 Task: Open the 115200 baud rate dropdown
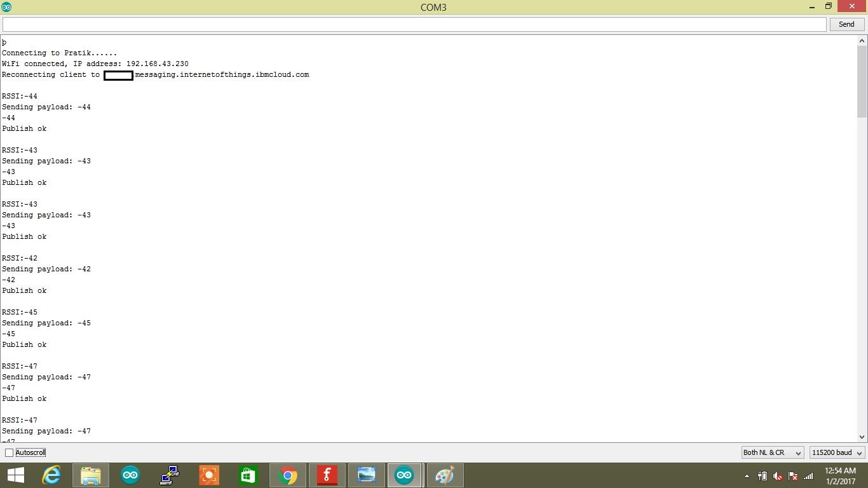pos(837,452)
